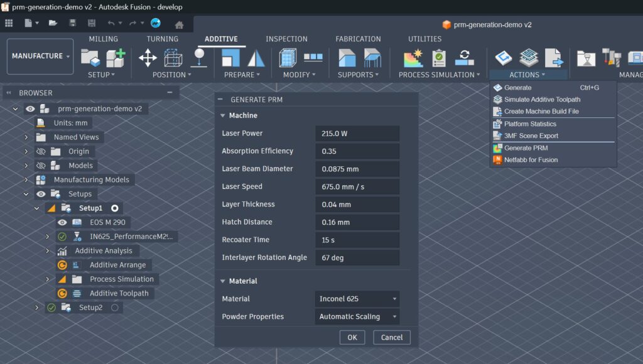This screenshot has width=643, height=364.
Task: Open the Powder Properties dropdown
Action: point(357,316)
